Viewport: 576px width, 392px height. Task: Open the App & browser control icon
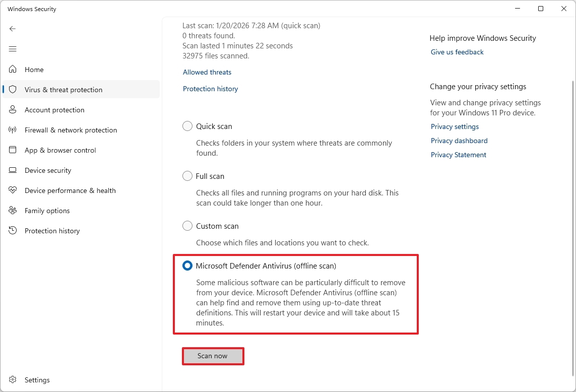click(x=13, y=150)
